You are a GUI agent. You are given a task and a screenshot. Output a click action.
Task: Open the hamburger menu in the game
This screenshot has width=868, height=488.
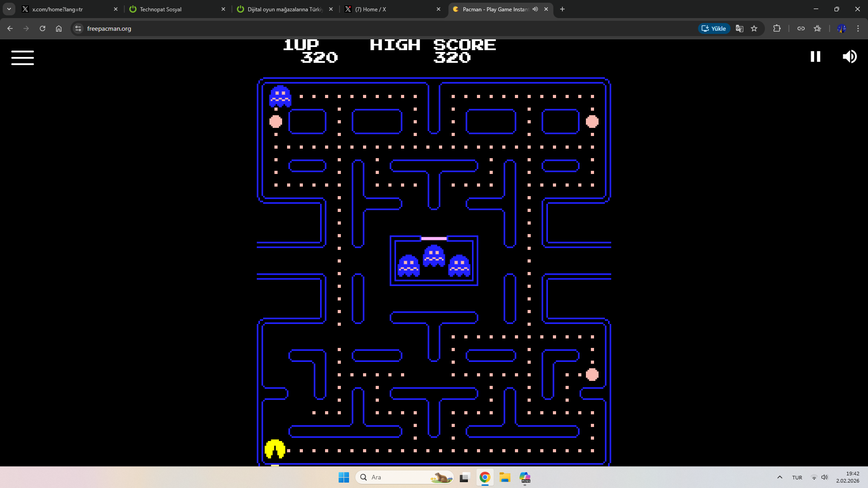coord(23,57)
